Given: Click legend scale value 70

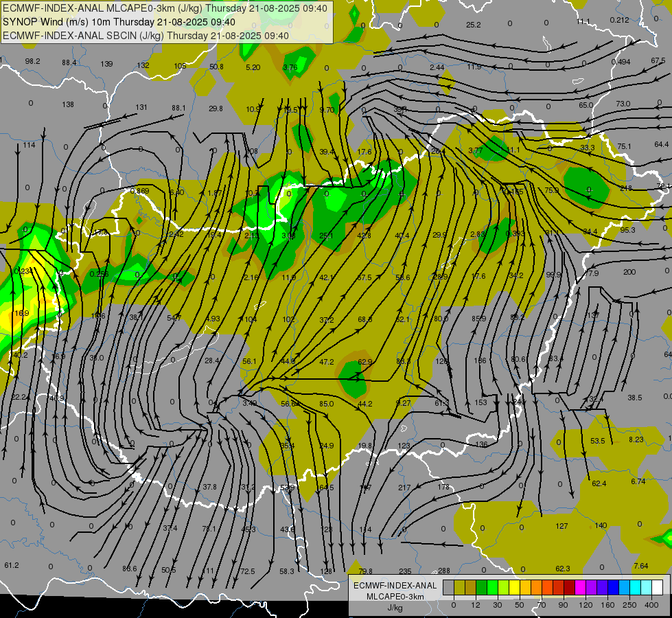Looking at the screenshot, I should point(542,605).
